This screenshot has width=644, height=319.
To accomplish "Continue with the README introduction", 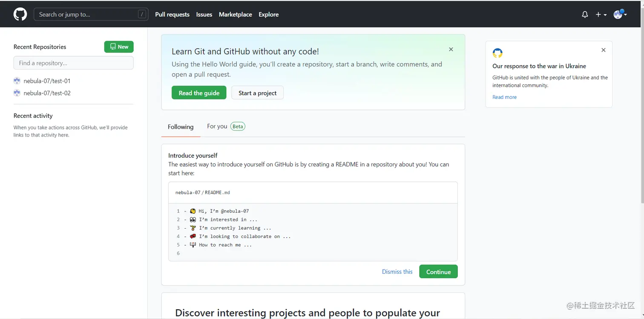I will pyautogui.click(x=438, y=272).
